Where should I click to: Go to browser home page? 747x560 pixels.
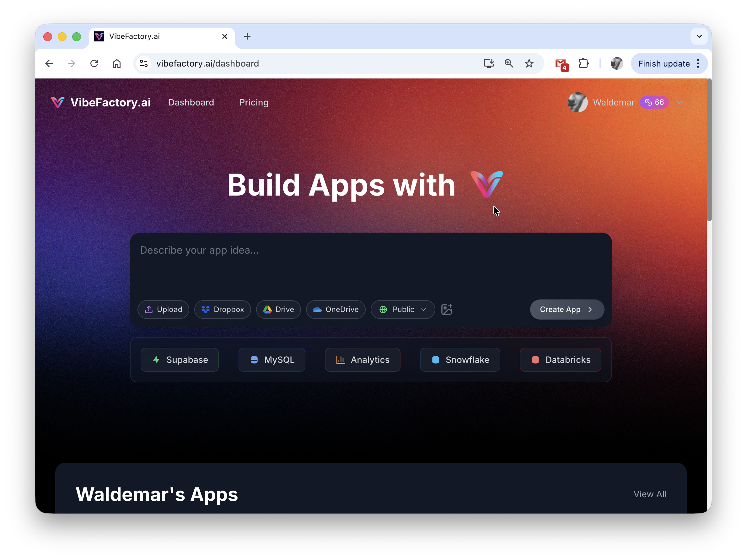(x=116, y=63)
